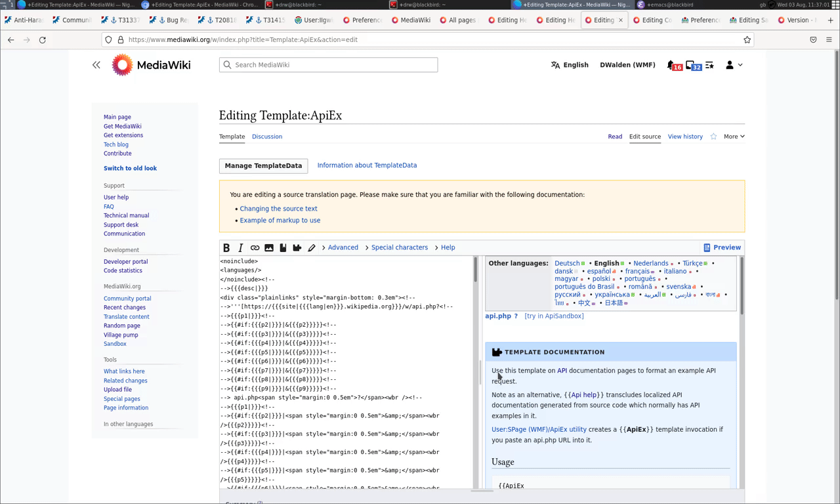This screenshot has width=840, height=504.
Task: Open the Pocket save icon in the toolbar
Action: [x=813, y=39]
